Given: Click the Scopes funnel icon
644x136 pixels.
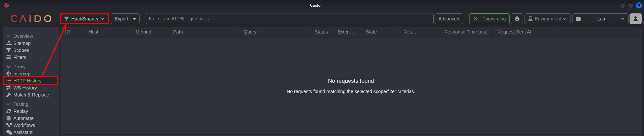Looking at the screenshot, I should pyautogui.click(x=9, y=50).
